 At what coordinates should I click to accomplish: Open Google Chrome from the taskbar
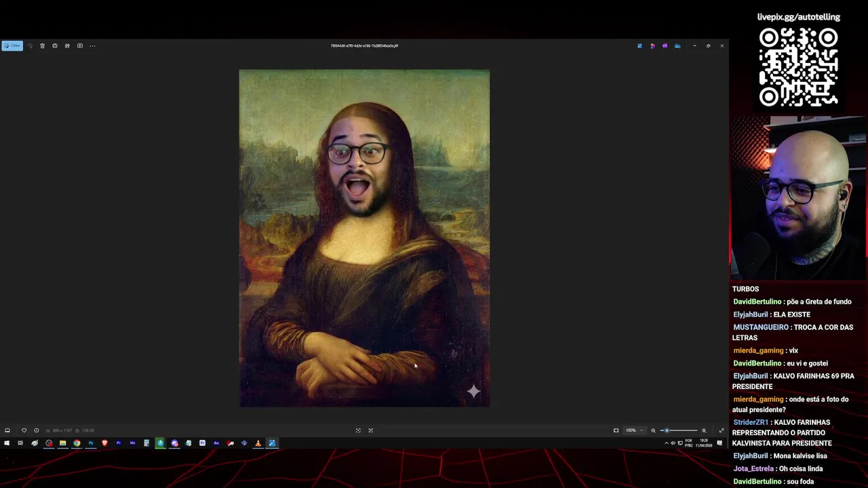[x=77, y=443]
